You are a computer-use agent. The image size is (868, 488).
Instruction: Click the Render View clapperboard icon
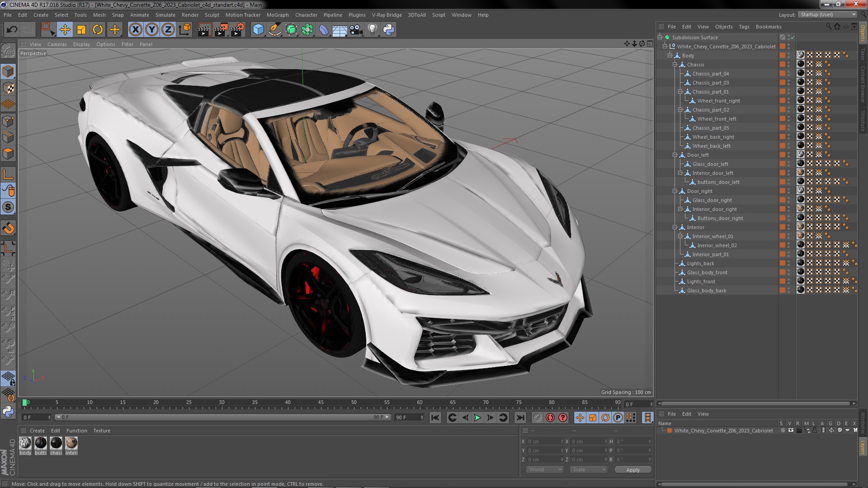(x=204, y=30)
